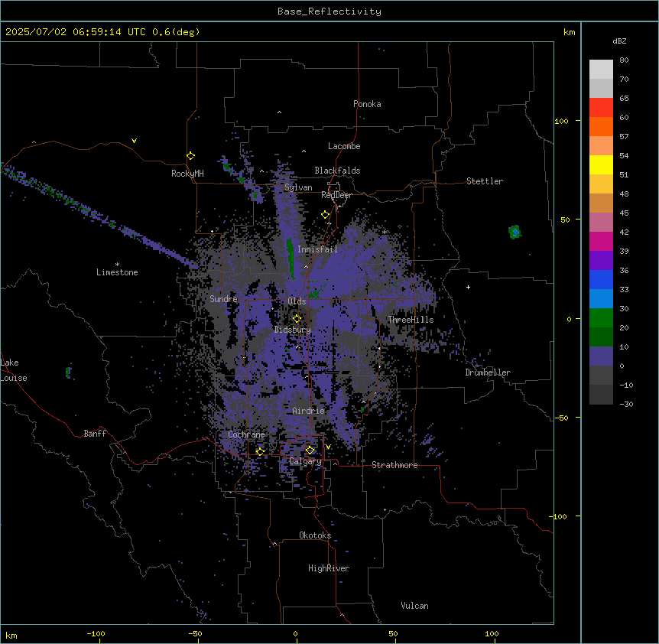Image resolution: width=659 pixels, height=644 pixels.
Task: Click the yellow V marker northeast of Calgary
Action: click(328, 447)
